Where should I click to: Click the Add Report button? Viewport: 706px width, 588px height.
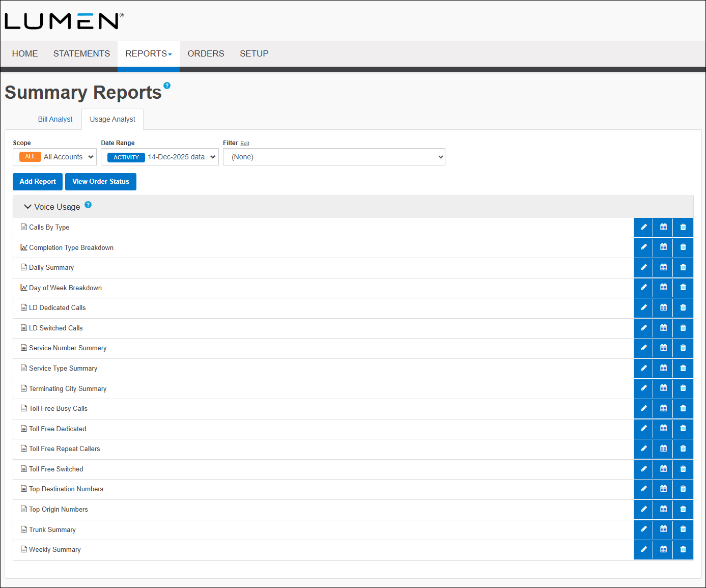click(37, 181)
